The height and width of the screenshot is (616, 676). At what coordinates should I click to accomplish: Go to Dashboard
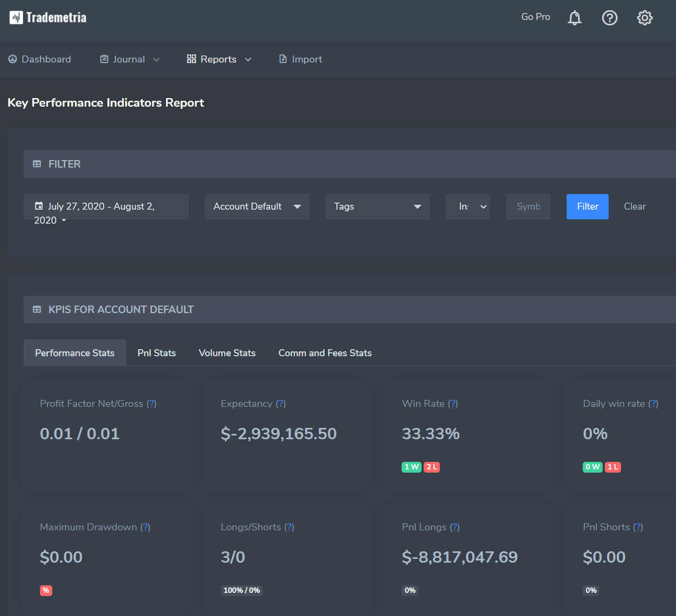coord(39,59)
